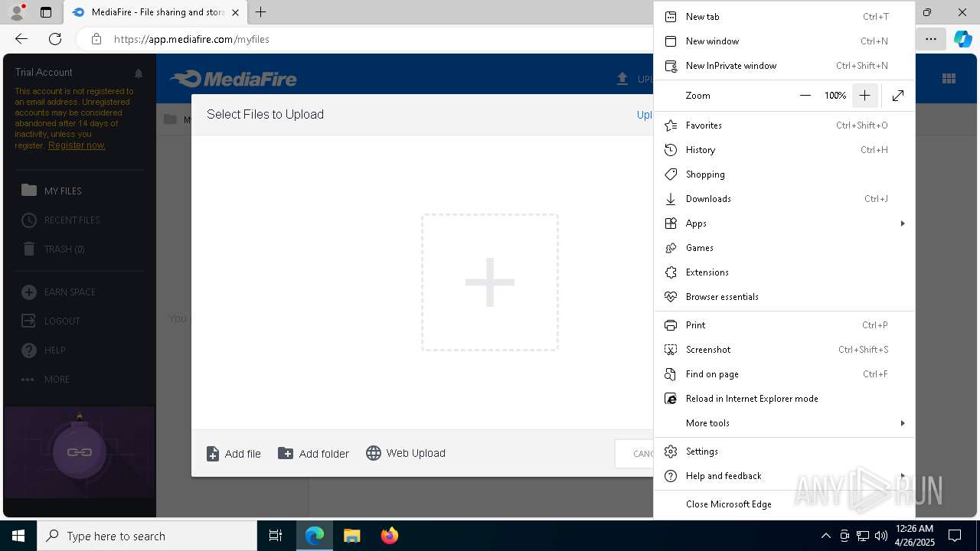The height and width of the screenshot is (551, 980).
Task: View site info lock icon
Action: point(96,39)
